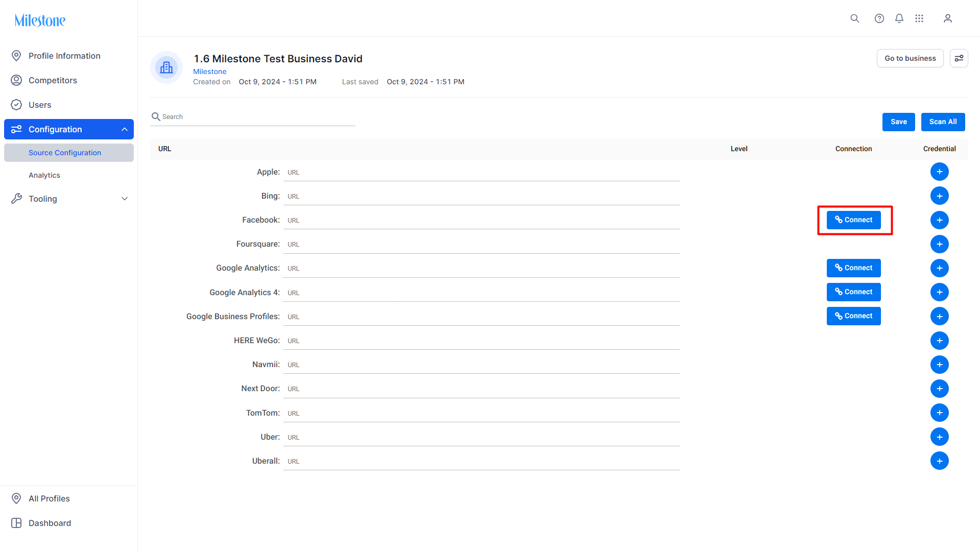Click the Connection column header
The width and height of the screenshot is (980, 551).
(854, 149)
